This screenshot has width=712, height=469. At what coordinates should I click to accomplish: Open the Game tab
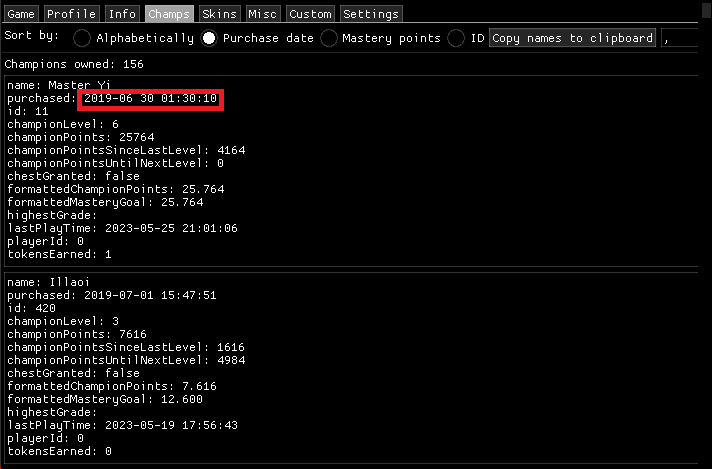click(21, 14)
